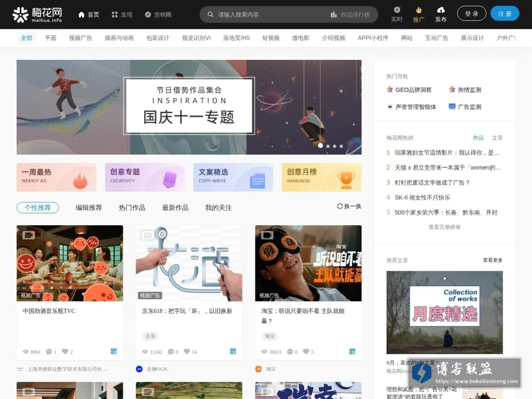Select the 落地页/H5 category tab
The image size is (532, 399).
point(236,38)
